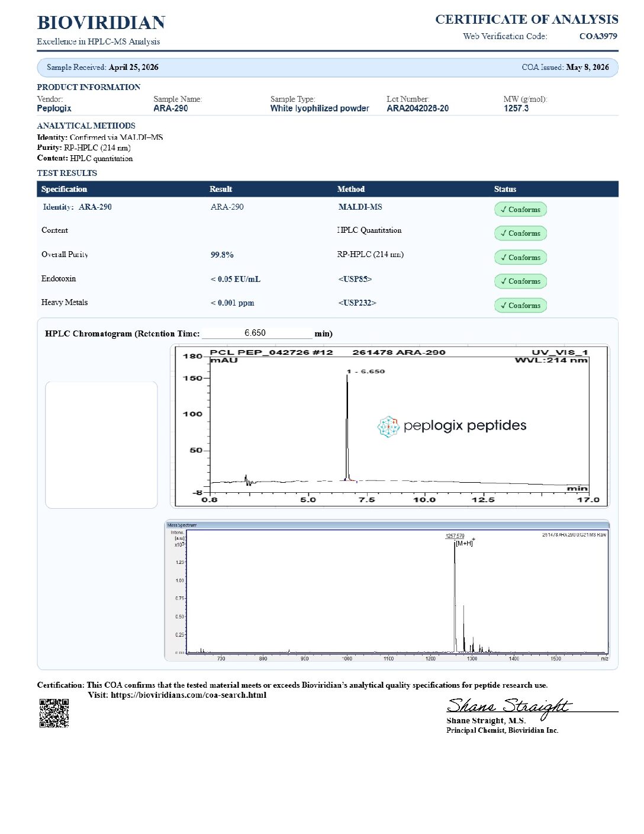Click the empty white box beside the chromatogram
644x834 pixels.
[101, 445]
